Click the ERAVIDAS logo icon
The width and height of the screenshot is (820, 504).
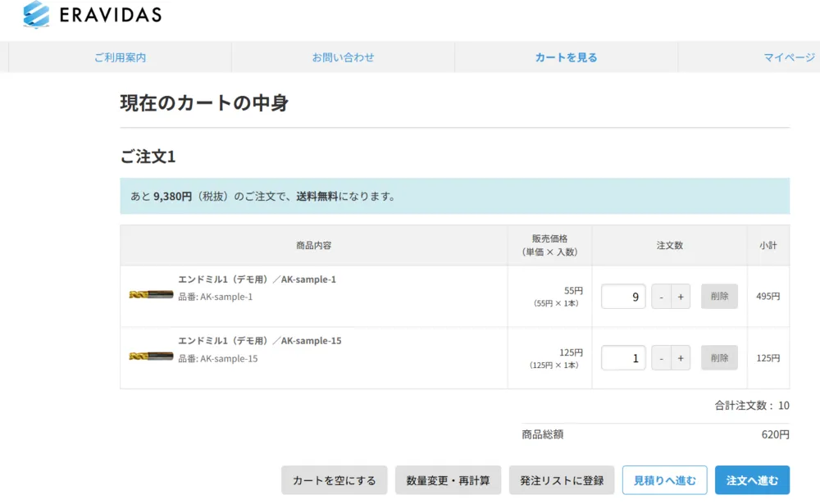coord(37,14)
